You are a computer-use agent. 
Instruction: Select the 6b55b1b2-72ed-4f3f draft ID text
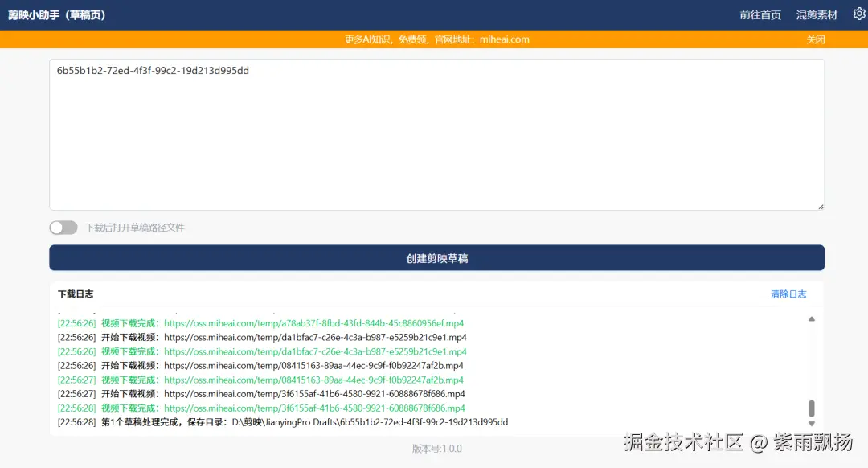click(x=153, y=70)
